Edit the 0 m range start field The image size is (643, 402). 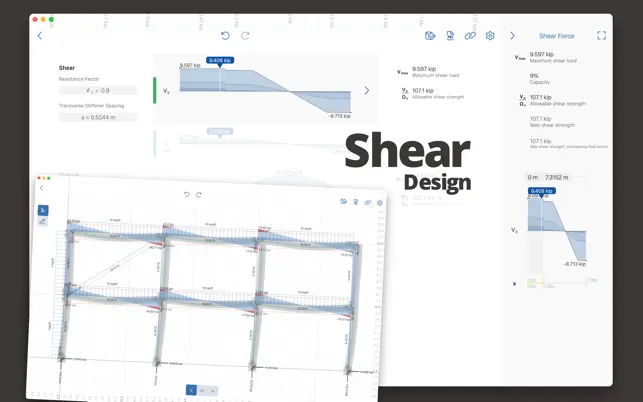[x=533, y=177]
